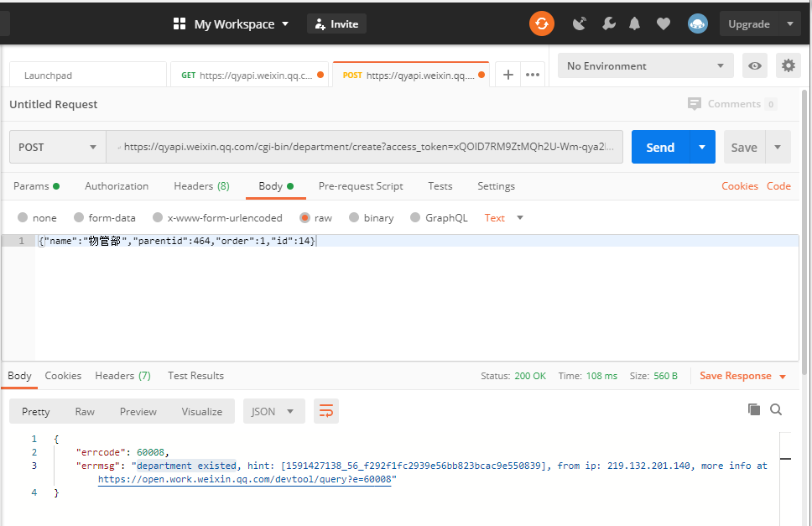Switch to the POST request tab
Image resolution: width=812 pixels, height=526 pixels.
(x=411, y=75)
